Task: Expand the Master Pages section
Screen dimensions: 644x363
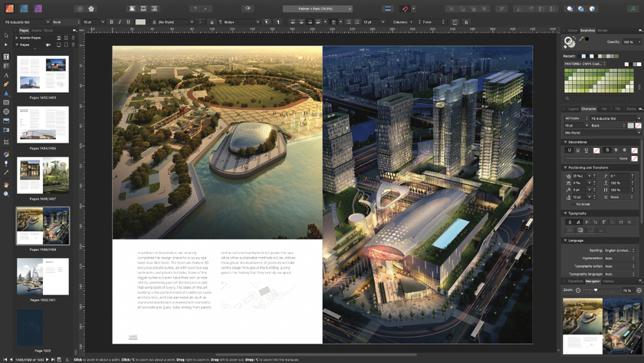Action: (17, 38)
